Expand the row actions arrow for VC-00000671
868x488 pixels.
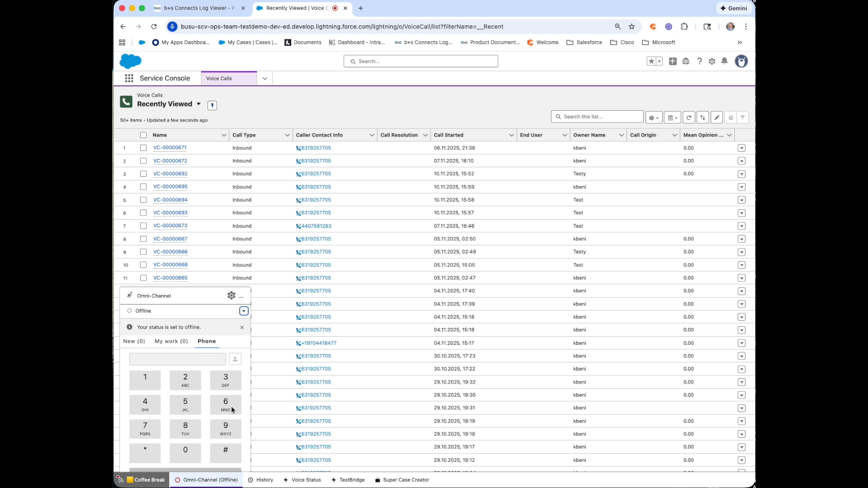tap(741, 148)
